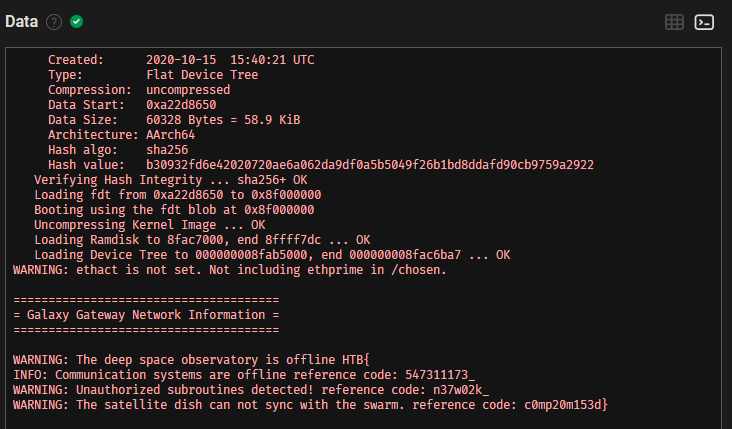This screenshot has width=732, height=429.
Task: Click the Data Size 60328 Bytes value
Action: point(223,120)
